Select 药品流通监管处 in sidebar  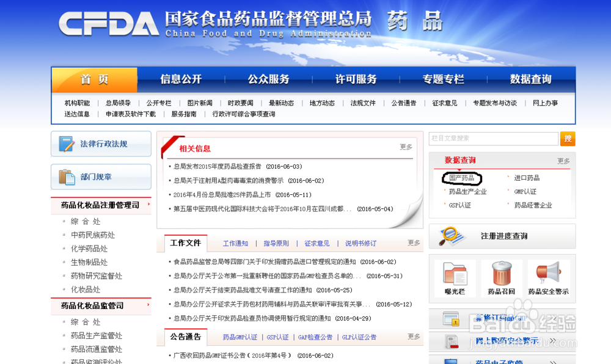pos(97,349)
